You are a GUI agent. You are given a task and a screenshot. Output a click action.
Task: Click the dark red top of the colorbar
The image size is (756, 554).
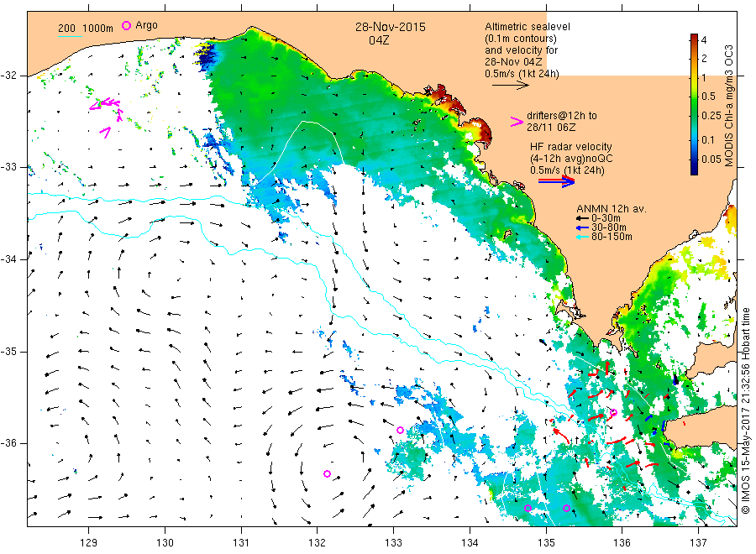[694, 38]
